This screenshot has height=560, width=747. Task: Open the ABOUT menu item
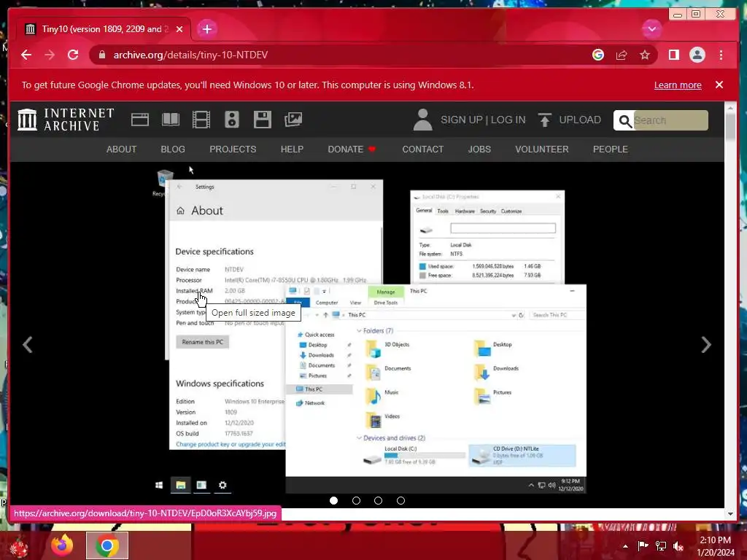point(122,149)
